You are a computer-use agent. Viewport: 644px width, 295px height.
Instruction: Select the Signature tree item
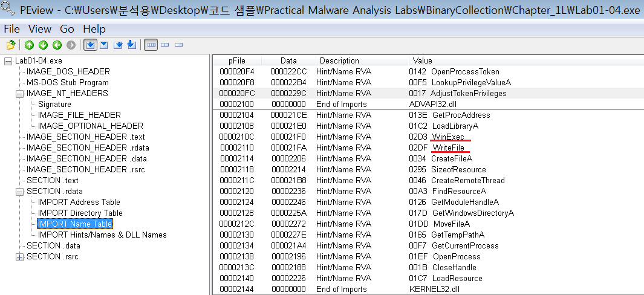tap(54, 105)
